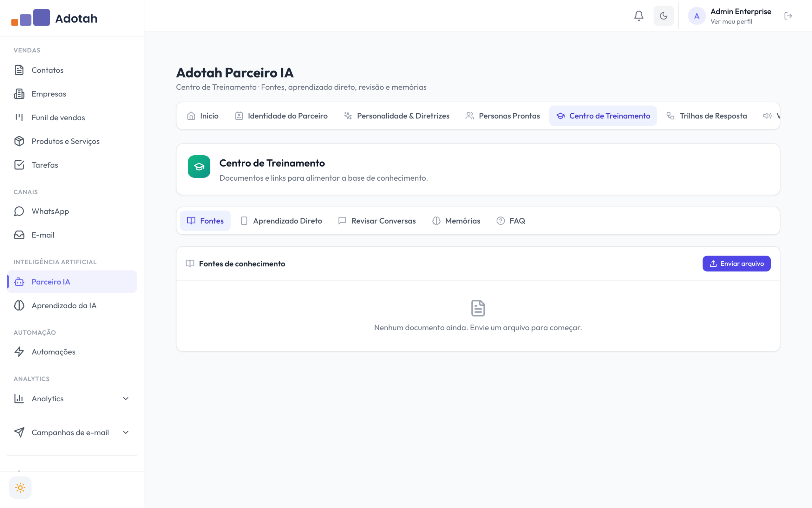The height and width of the screenshot is (508, 812).
Task: Open Empresas building icon
Action: tap(19, 94)
